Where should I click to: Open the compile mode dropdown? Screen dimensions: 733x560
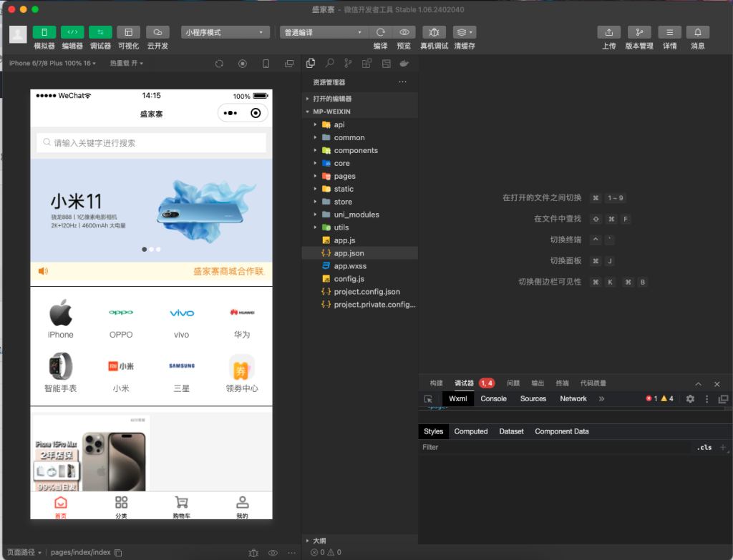[x=324, y=32]
